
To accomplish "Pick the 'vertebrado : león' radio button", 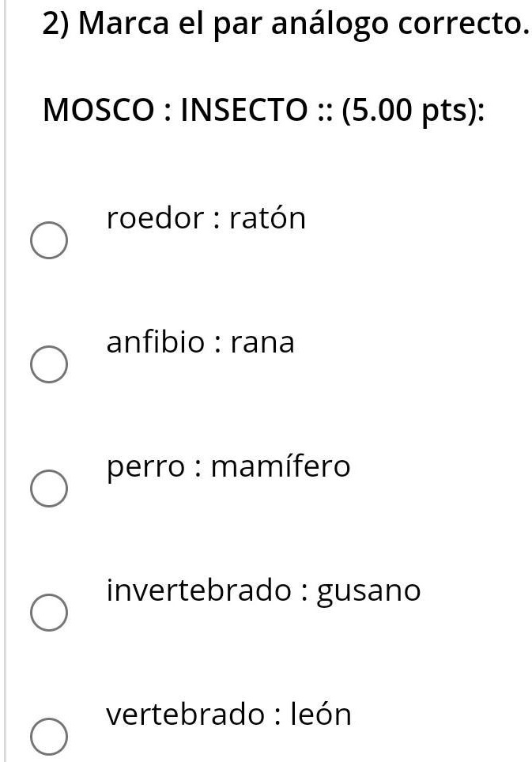I will click(48, 737).
